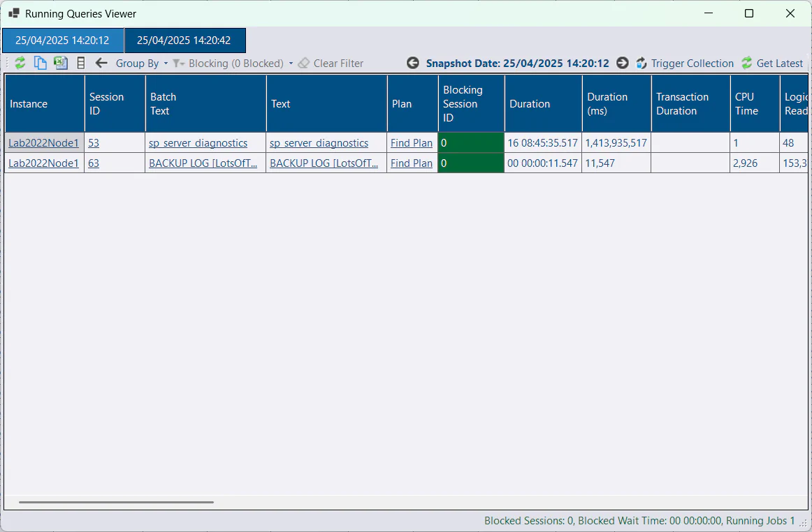The width and height of the screenshot is (812, 532).
Task: Open the row details view icon
Action: tap(80, 63)
